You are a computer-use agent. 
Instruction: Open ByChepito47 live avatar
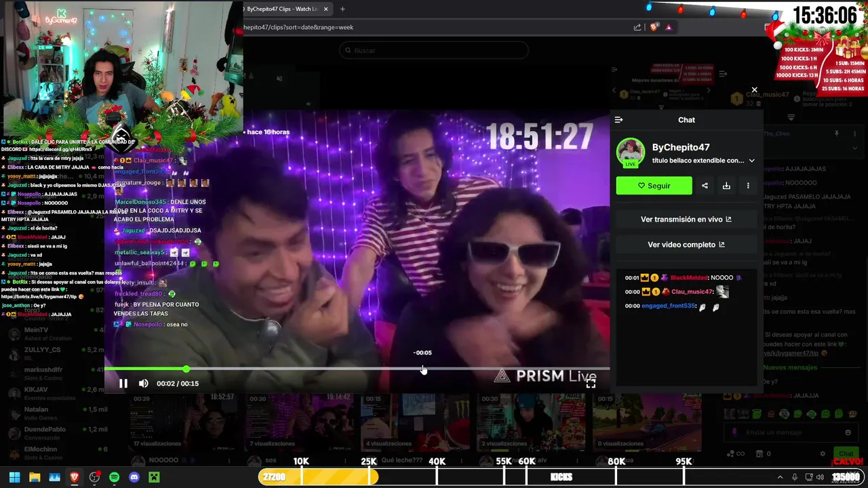631,152
